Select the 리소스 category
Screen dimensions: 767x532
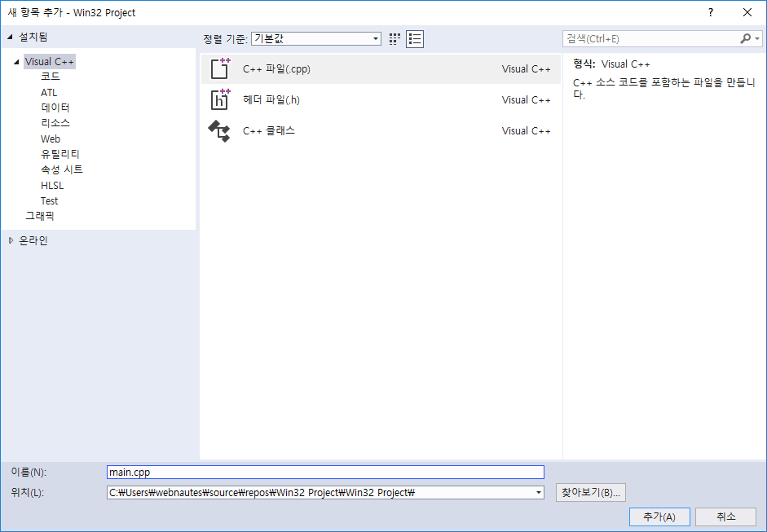pyautogui.click(x=55, y=123)
